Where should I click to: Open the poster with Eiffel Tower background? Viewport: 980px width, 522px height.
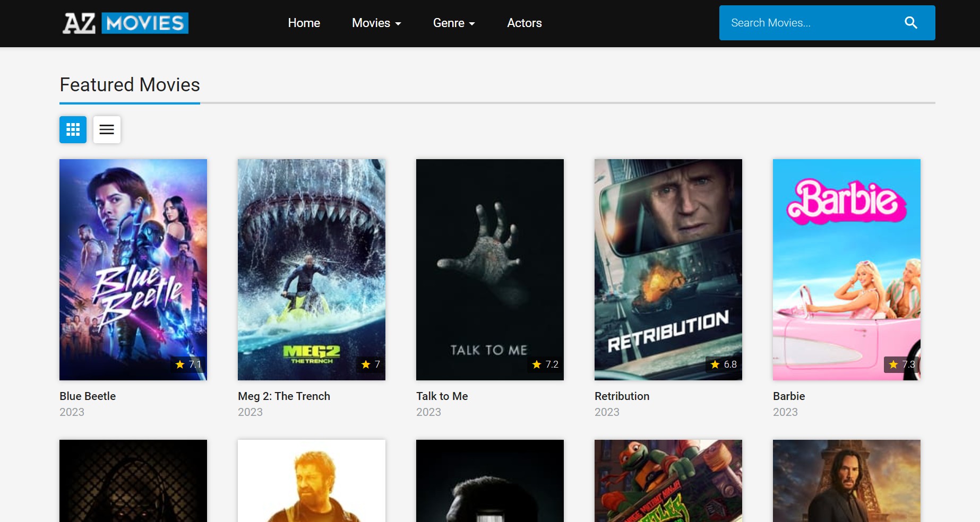(x=847, y=481)
